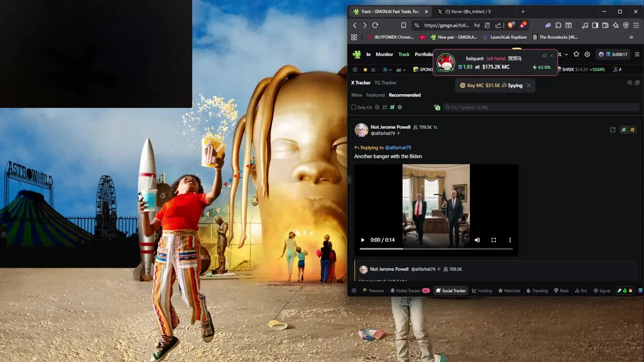Open Trending in bottom bar
Image resolution: width=644 pixels, height=362 pixels.
pos(537,291)
